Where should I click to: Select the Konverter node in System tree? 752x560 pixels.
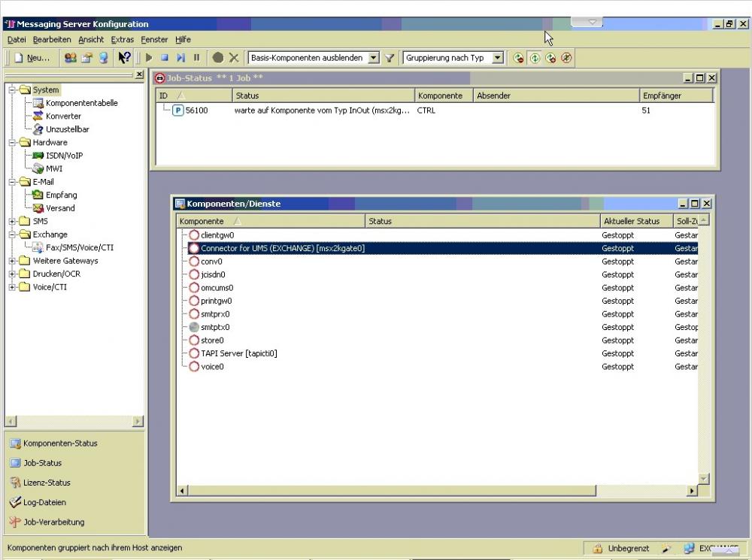[x=63, y=117]
